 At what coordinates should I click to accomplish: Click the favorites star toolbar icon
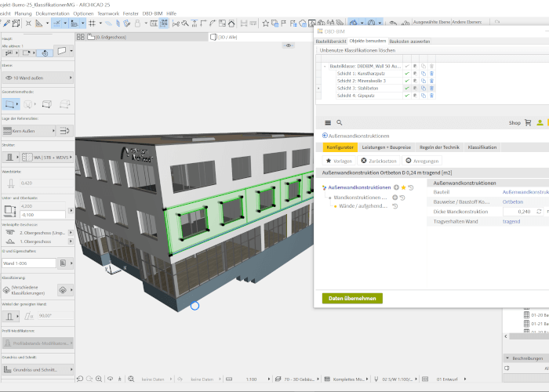pos(266,24)
